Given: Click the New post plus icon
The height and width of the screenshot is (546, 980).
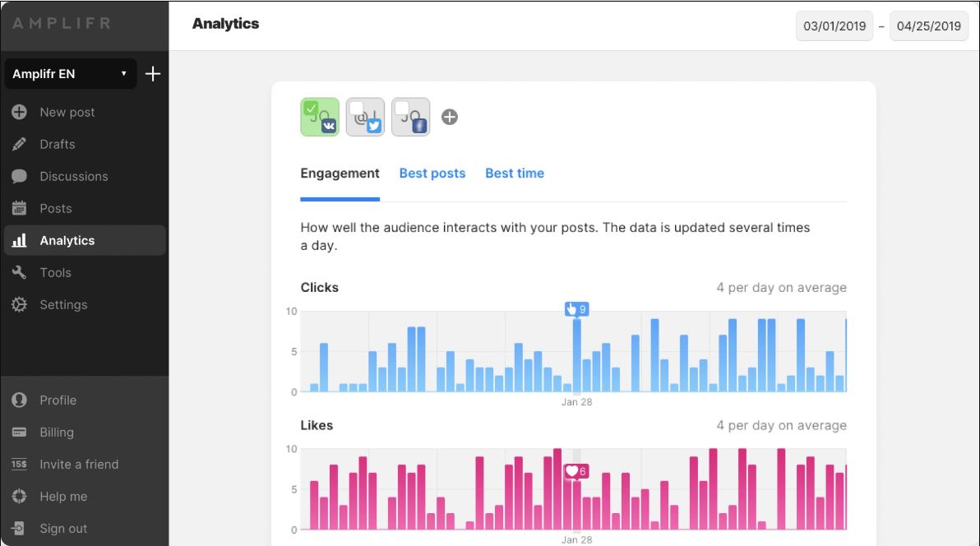Looking at the screenshot, I should point(19,112).
